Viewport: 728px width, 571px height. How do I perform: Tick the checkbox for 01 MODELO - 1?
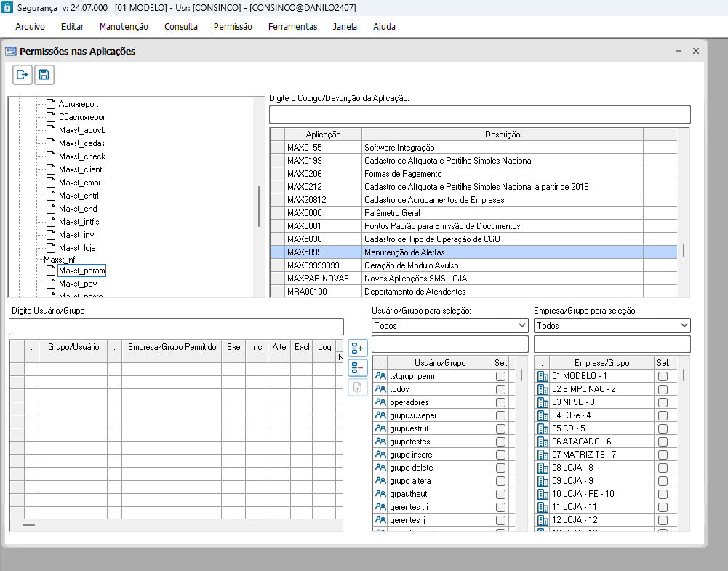(x=663, y=377)
